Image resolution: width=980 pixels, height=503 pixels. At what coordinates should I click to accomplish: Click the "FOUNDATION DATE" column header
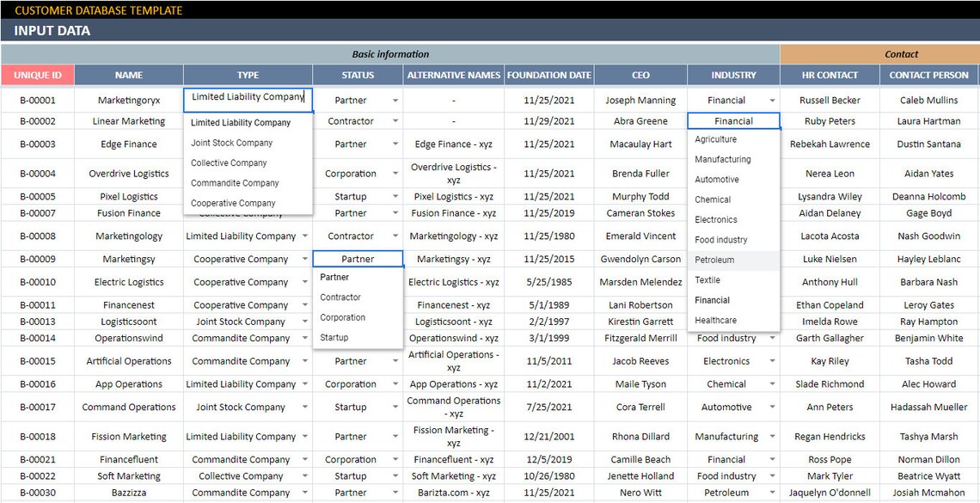coord(548,74)
